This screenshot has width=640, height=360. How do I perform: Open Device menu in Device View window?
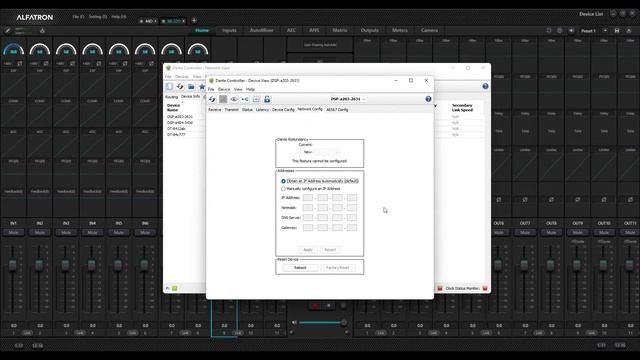pyautogui.click(x=224, y=89)
